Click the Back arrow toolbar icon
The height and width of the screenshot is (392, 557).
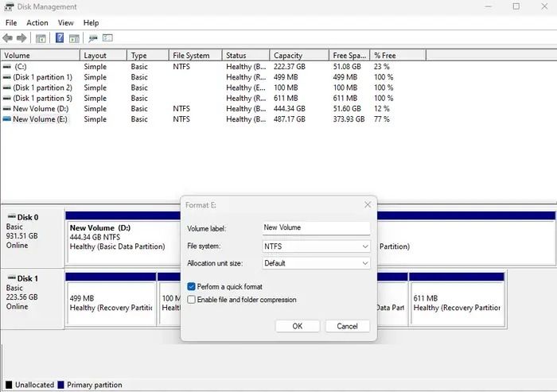8,38
